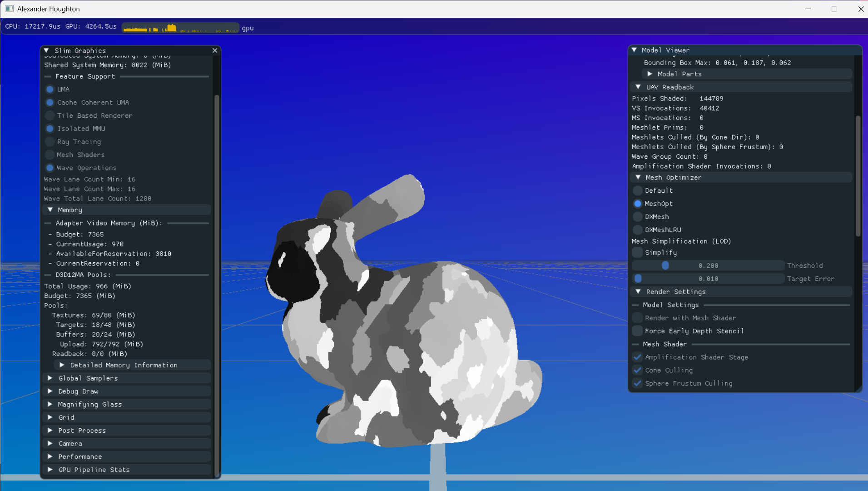Close the Slim Graphics panel
The width and height of the screenshot is (868, 491).
215,50
